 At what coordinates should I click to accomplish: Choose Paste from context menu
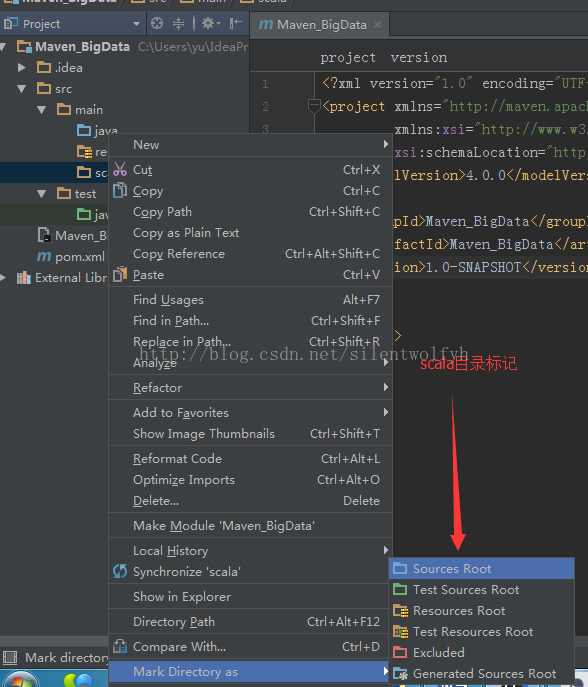pos(251,275)
